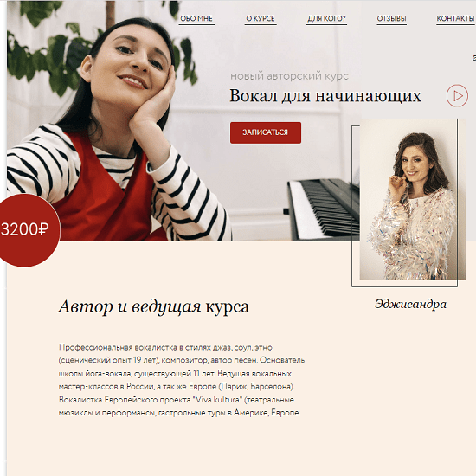Click the biography paragraph about the vocalist

182,380
